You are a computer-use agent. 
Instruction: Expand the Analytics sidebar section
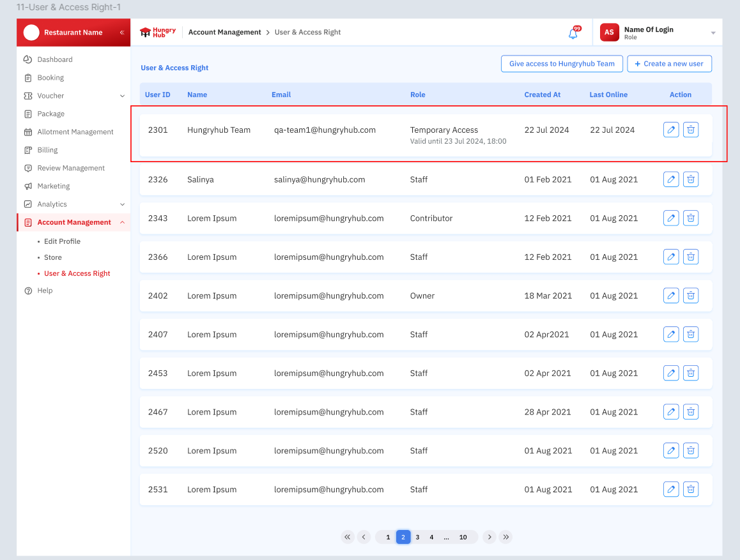click(122, 204)
